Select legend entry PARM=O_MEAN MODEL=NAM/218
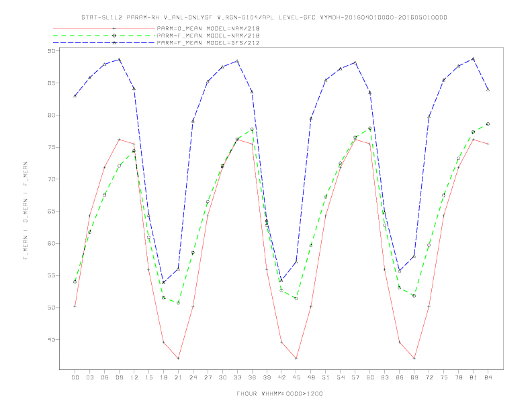532x411 pixels. click(208, 28)
